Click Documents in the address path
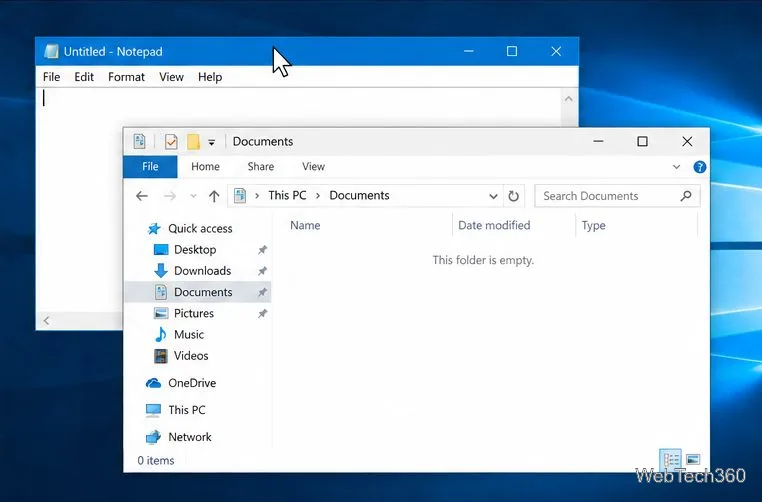Screen dimensions: 762x502 tap(359, 195)
